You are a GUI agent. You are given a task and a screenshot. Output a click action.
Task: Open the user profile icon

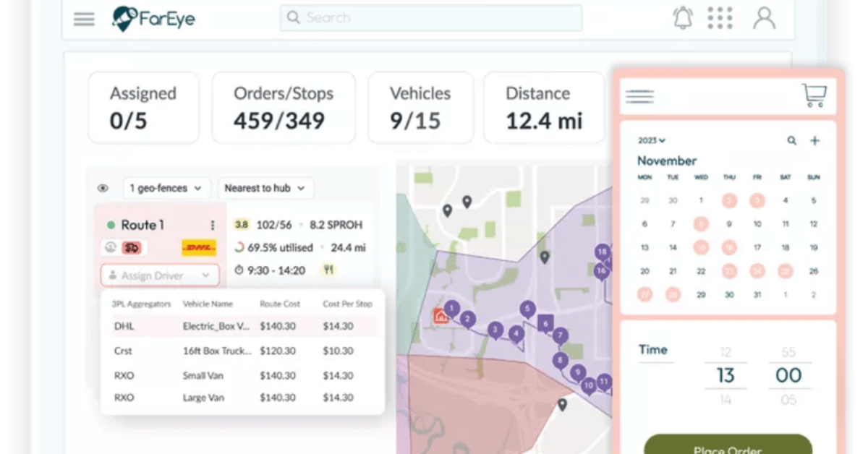(x=765, y=17)
